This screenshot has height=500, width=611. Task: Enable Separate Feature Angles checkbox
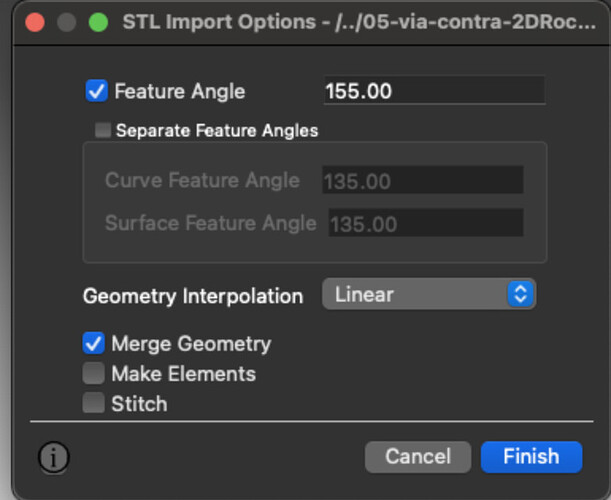pos(103,130)
